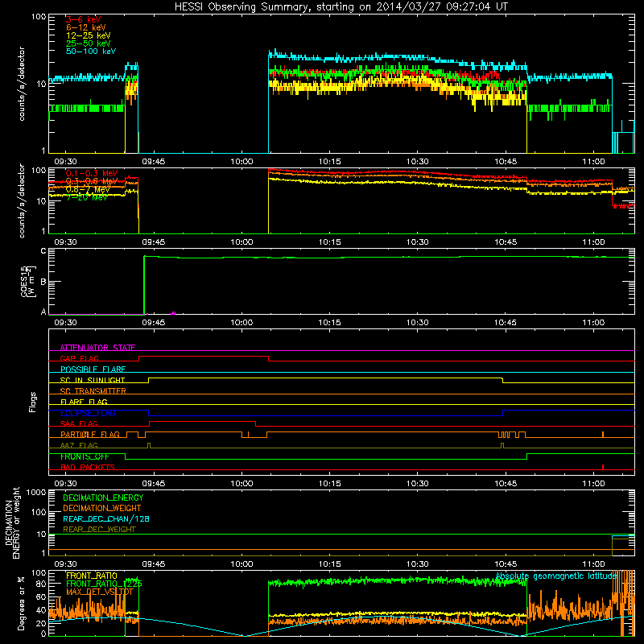The image size is (644, 644).
Task: Click the REAR_DEC_CHAN/128 legend label
Action: 106,518
